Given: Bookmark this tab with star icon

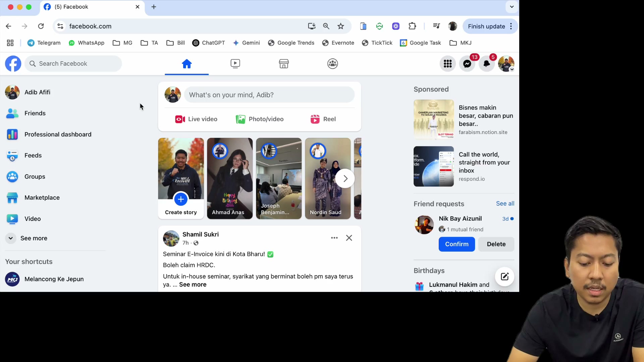Looking at the screenshot, I should click(x=341, y=26).
